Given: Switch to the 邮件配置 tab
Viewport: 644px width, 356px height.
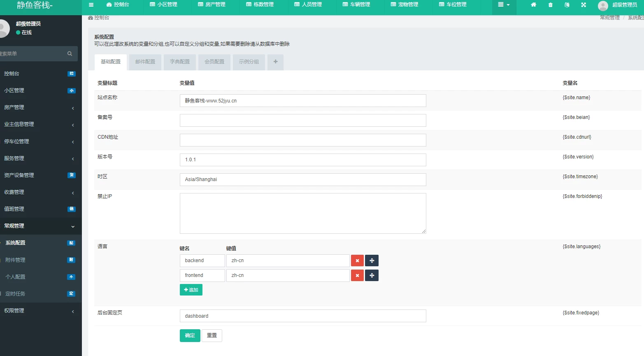Looking at the screenshot, I should pyautogui.click(x=145, y=62).
